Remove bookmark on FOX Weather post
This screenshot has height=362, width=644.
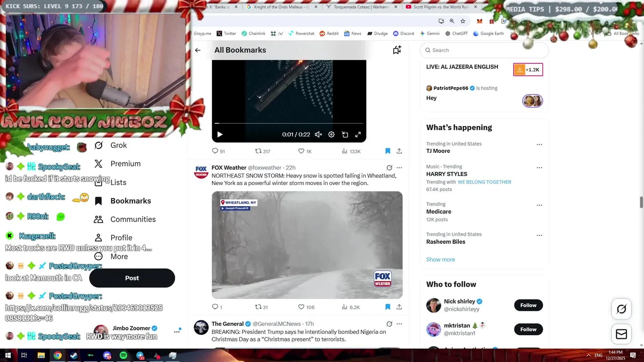tap(387, 307)
